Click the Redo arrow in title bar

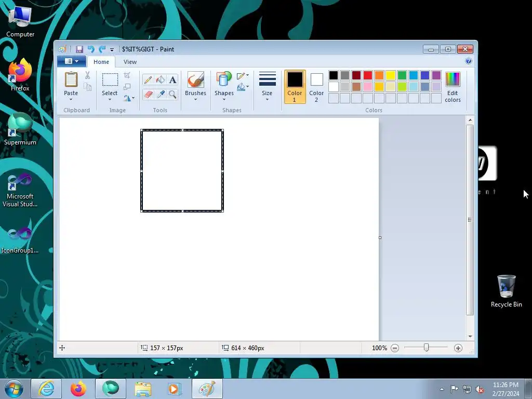click(102, 49)
